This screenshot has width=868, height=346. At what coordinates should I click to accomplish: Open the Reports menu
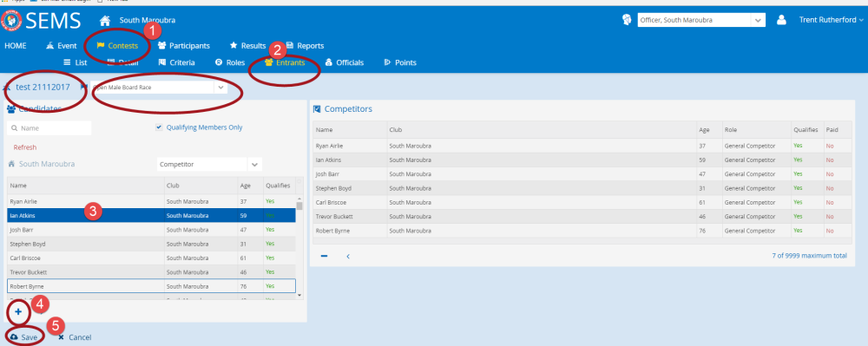(x=305, y=46)
